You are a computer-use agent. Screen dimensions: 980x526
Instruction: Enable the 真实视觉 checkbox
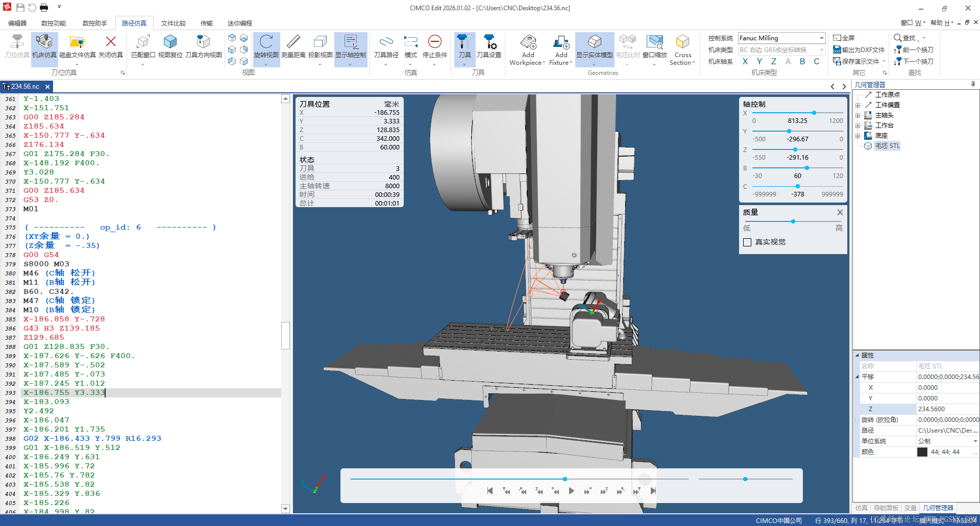pyautogui.click(x=747, y=242)
